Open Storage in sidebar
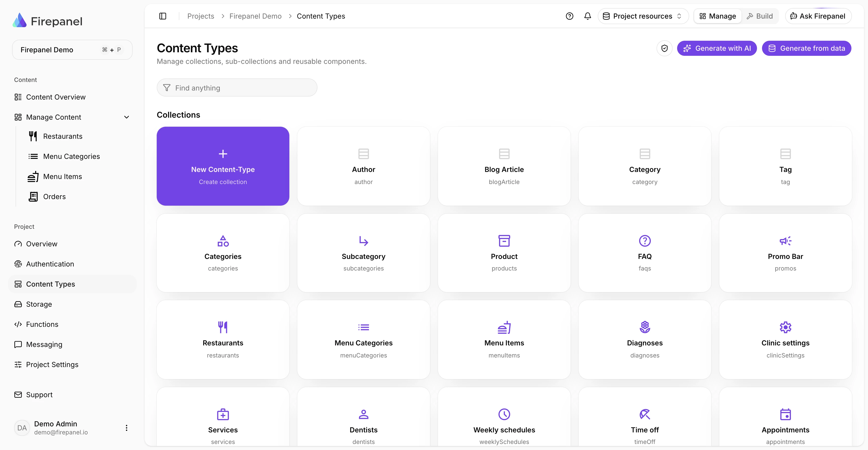 tap(72, 304)
